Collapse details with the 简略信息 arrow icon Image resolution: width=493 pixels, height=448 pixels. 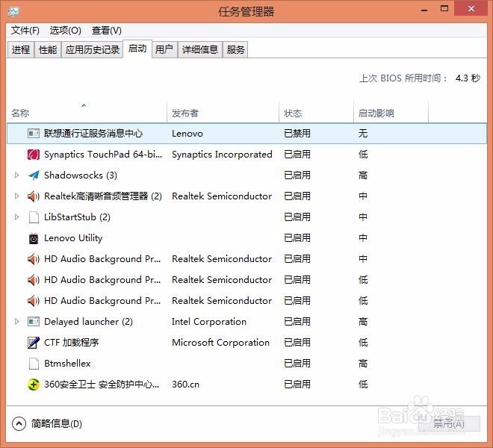point(19,424)
